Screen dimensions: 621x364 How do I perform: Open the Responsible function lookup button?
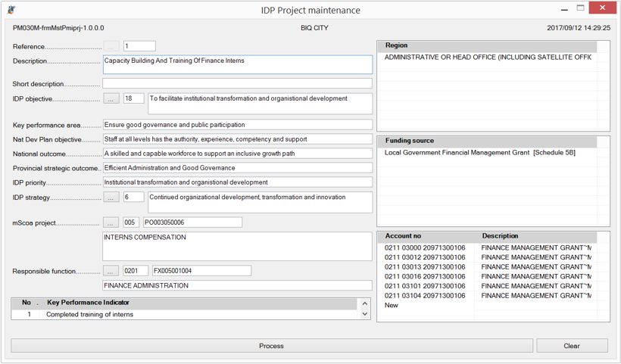pos(111,271)
